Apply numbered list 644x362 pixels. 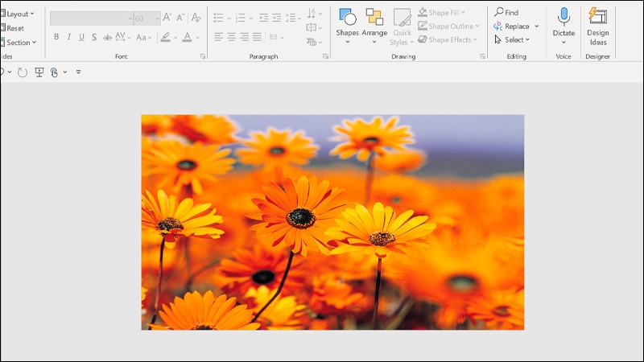[241, 18]
